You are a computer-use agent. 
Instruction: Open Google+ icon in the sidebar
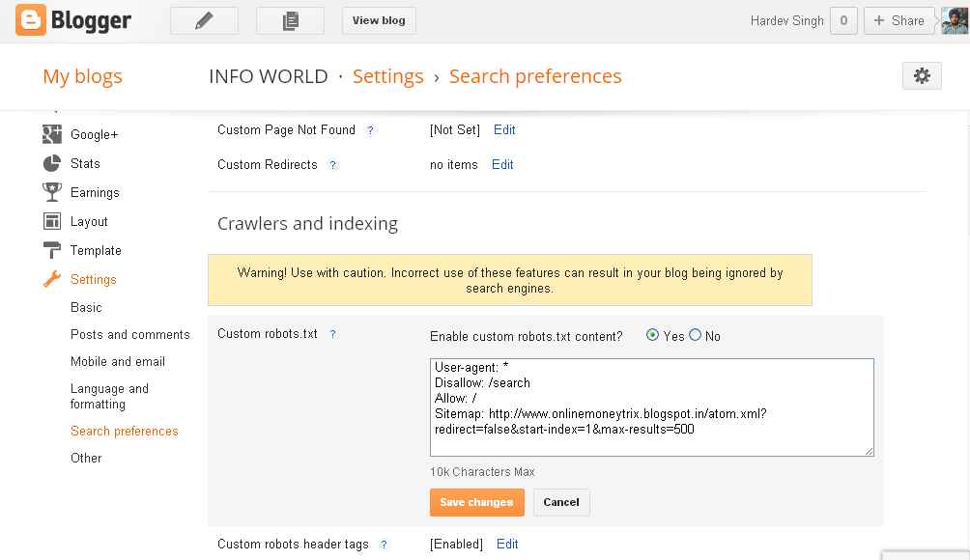(52, 134)
